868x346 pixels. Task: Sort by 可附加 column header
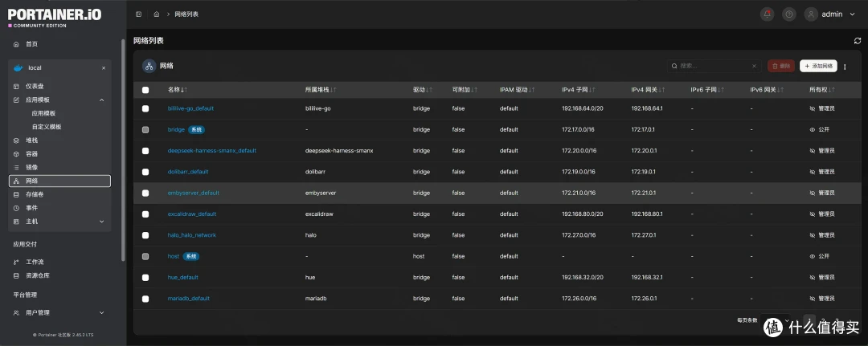(465, 90)
